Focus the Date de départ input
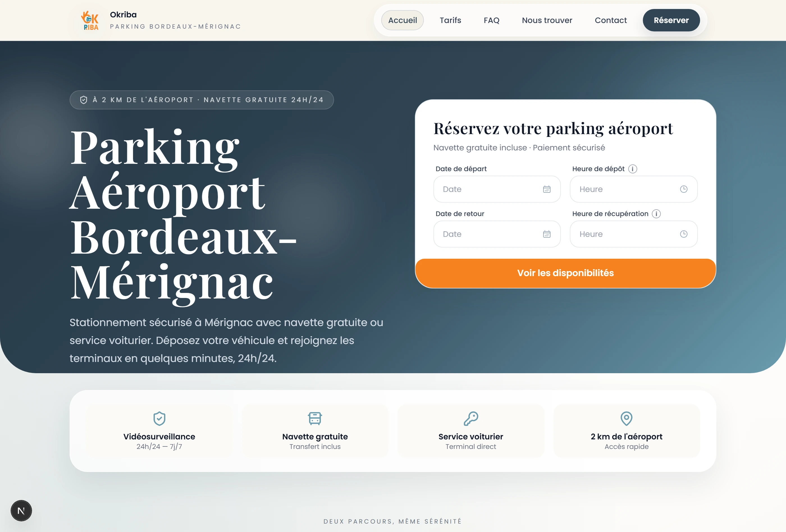The height and width of the screenshot is (532, 786). pos(497,189)
